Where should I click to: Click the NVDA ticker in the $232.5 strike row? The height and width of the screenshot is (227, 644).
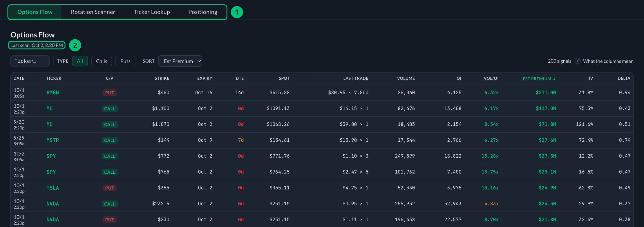coord(53,204)
